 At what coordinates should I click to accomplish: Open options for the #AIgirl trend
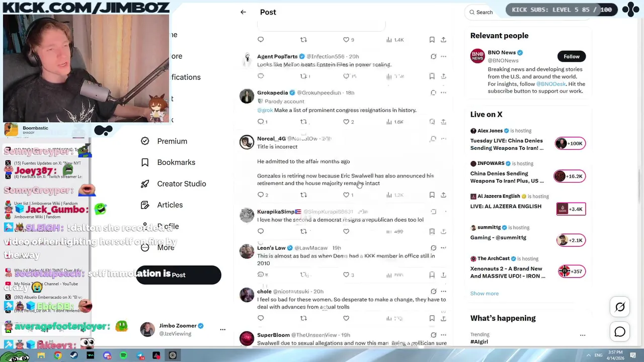(x=582, y=335)
